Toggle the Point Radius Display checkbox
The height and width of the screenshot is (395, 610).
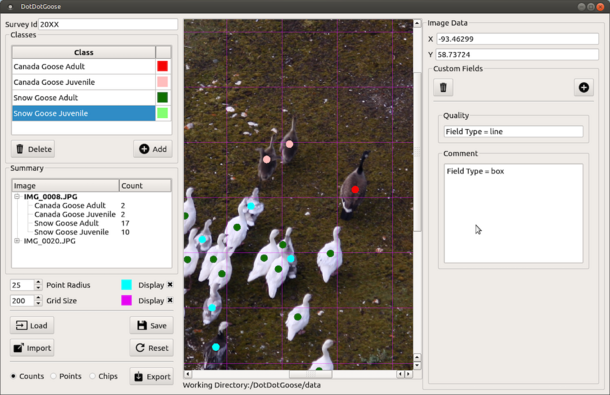pyautogui.click(x=170, y=284)
